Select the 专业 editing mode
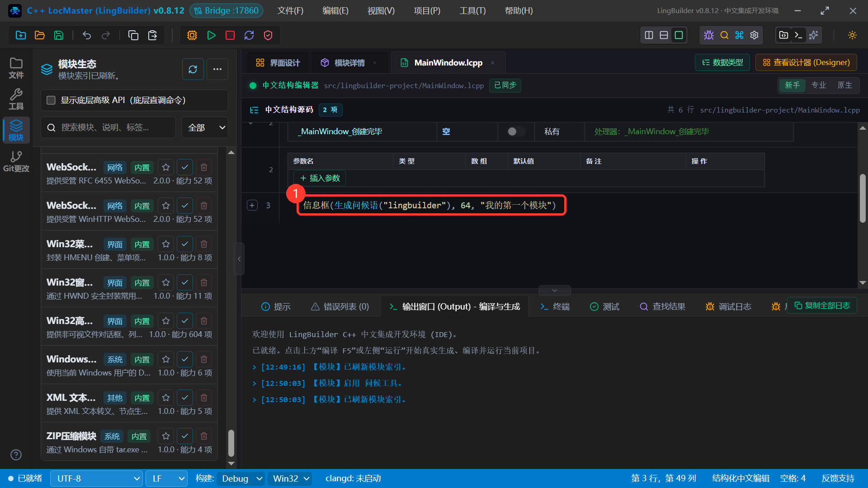868x488 pixels. click(x=818, y=85)
